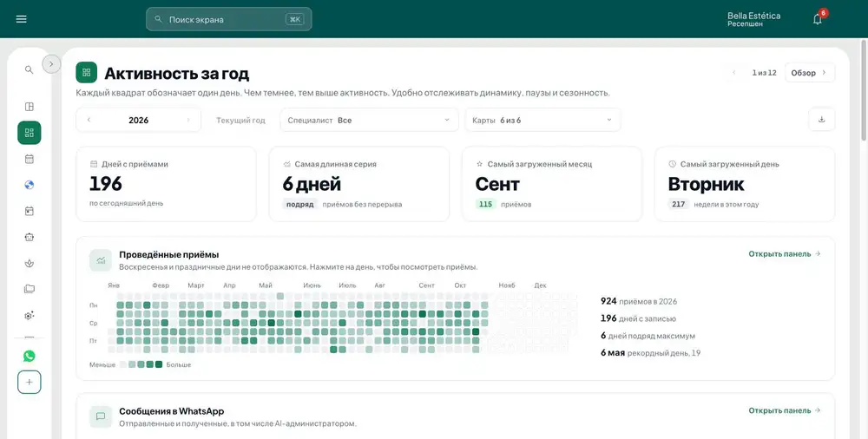Click the Янв month label on heatmap
Viewport: 868px width, 439px height.
tap(114, 285)
